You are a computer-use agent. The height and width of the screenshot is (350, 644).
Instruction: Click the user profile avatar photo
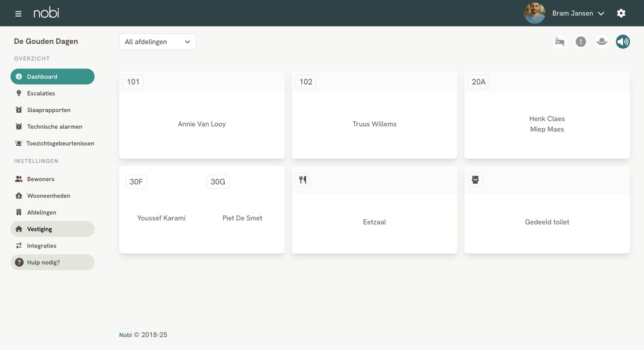tap(535, 13)
